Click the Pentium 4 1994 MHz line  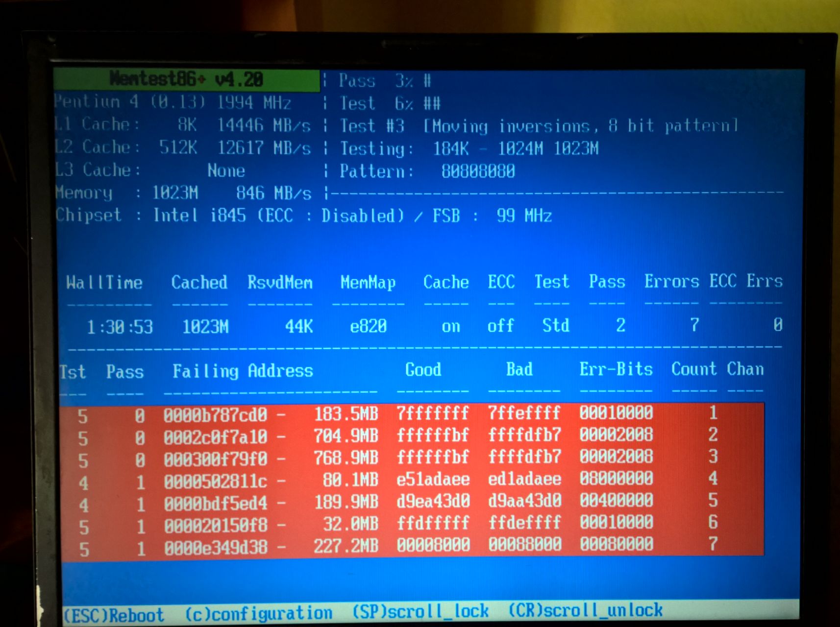click(x=173, y=102)
